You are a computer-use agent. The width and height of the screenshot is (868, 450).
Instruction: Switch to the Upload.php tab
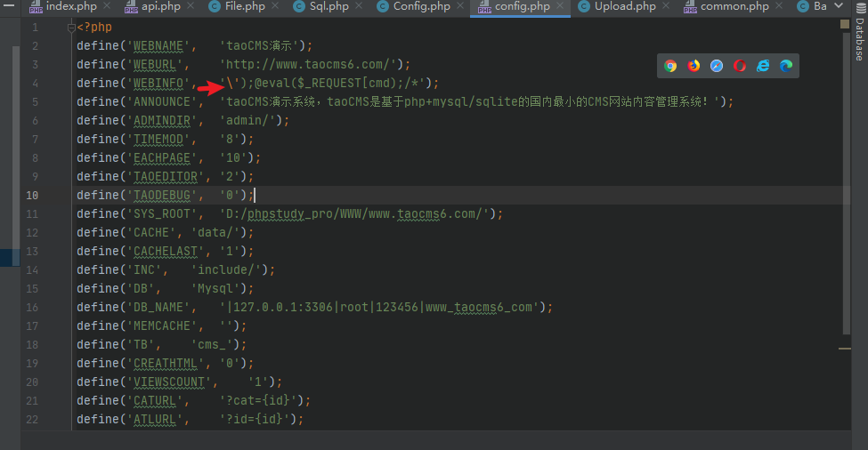pyautogui.click(x=625, y=6)
